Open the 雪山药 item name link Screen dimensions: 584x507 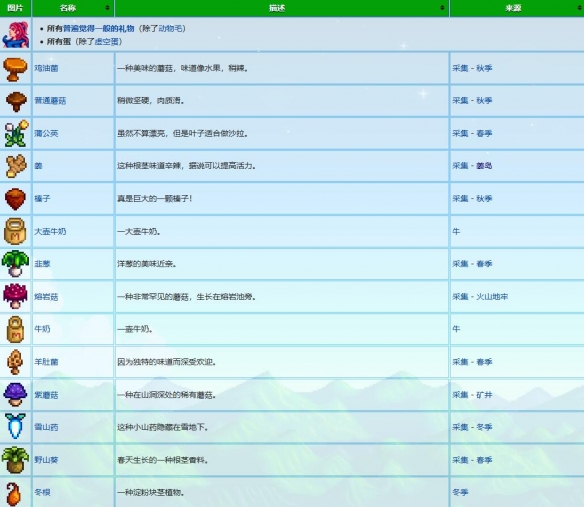click(x=46, y=427)
